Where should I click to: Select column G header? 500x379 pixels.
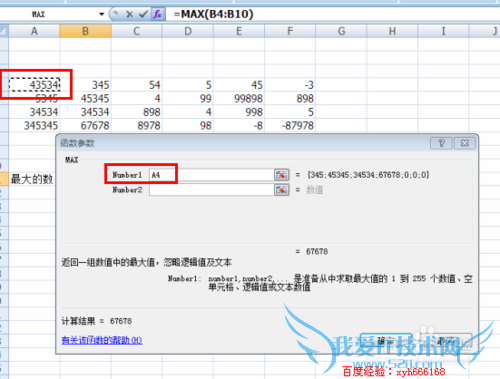(x=341, y=31)
